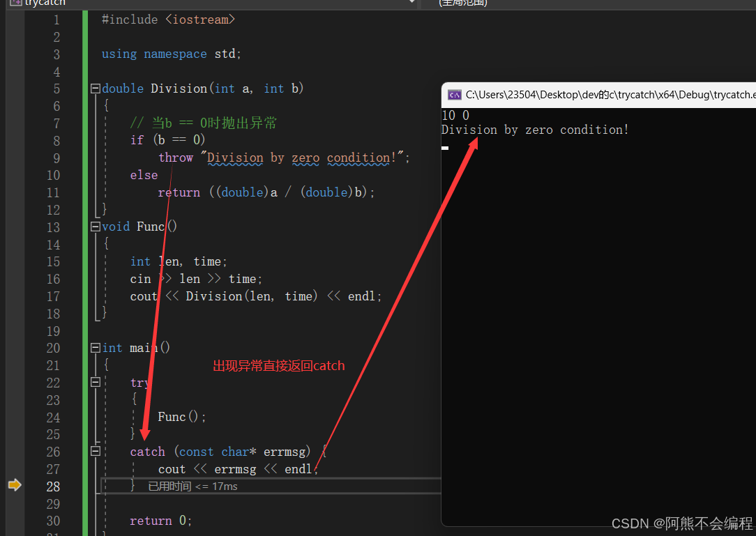Click line number 28 in the gutter

tap(53, 487)
